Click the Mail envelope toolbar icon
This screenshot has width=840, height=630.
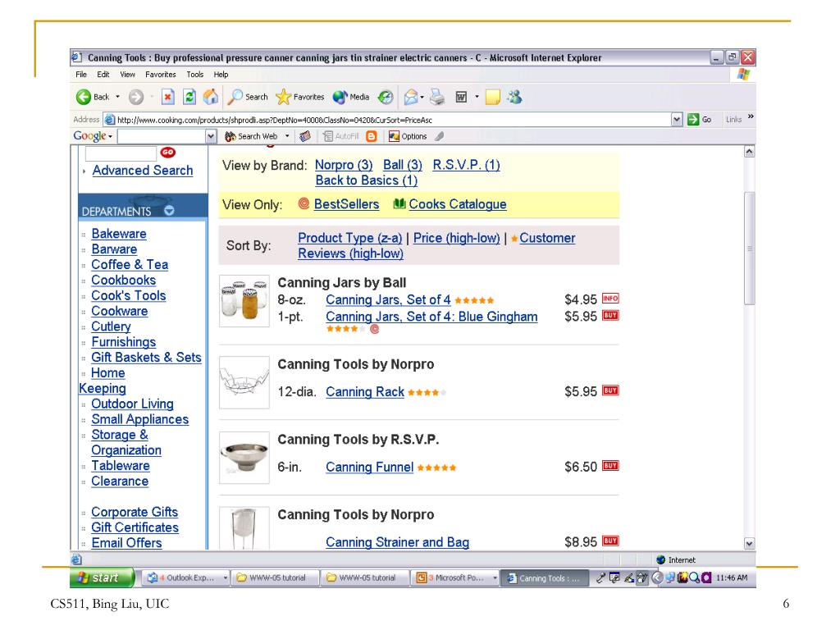coord(410,97)
